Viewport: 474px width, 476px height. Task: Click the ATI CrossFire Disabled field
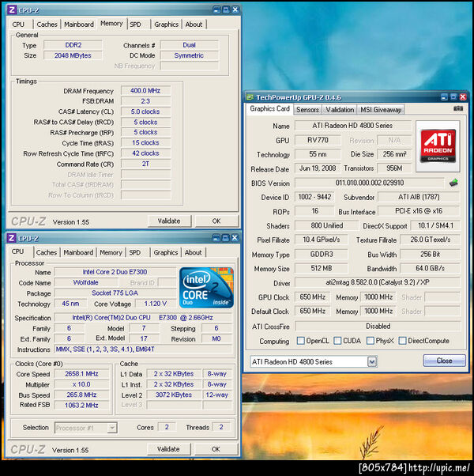(x=378, y=327)
